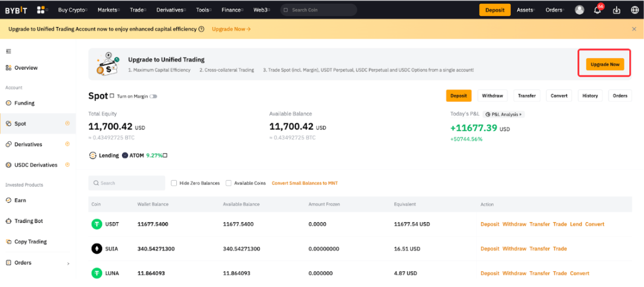
Task: Check the Hide Zero Balances box
Action: [174, 183]
